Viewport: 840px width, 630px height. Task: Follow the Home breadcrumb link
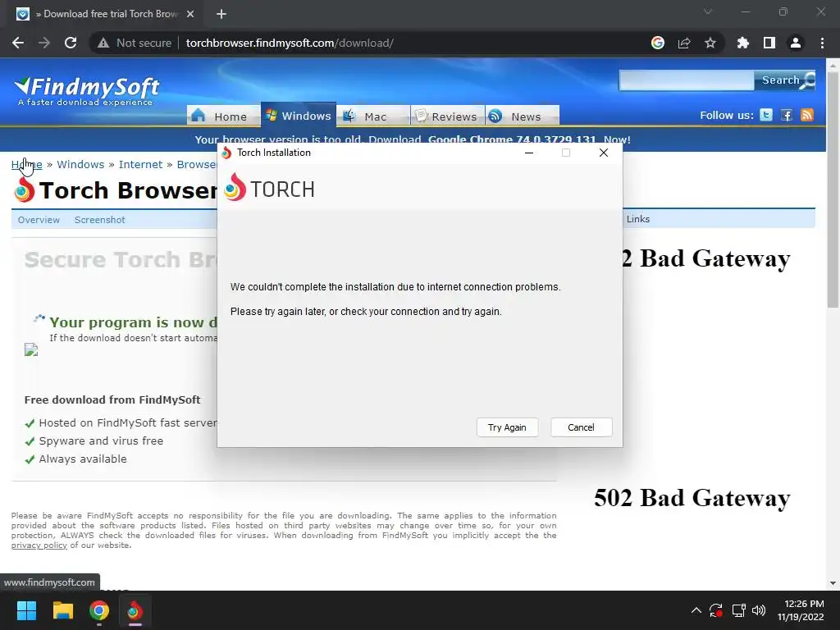pyautogui.click(x=27, y=164)
